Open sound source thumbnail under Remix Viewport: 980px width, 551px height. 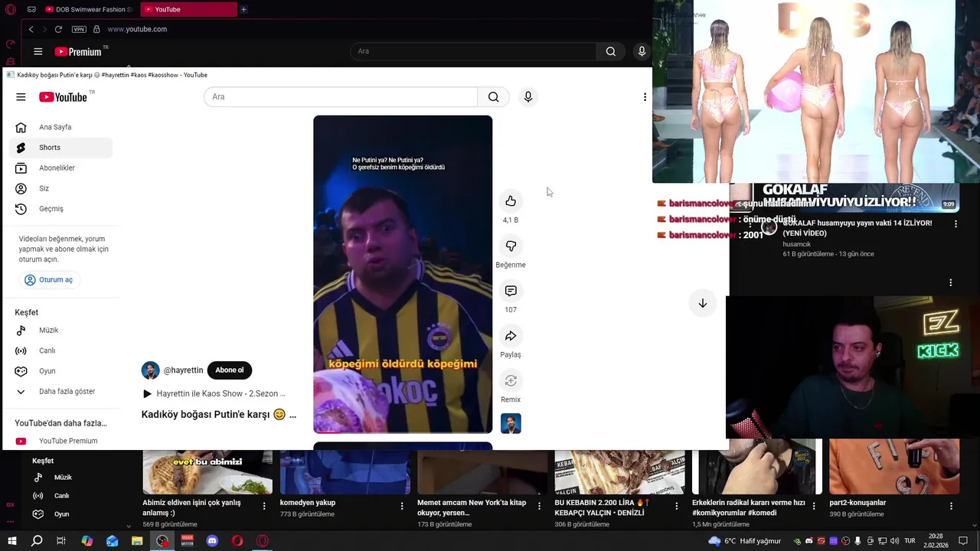pos(511,423)
